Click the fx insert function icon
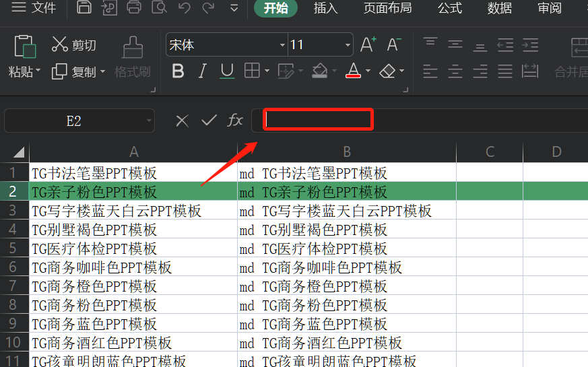The image size is (588, 367). click(235, 121)
